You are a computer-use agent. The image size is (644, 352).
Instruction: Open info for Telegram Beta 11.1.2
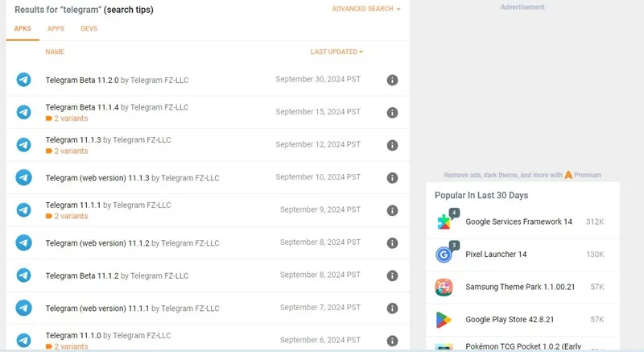392,275
